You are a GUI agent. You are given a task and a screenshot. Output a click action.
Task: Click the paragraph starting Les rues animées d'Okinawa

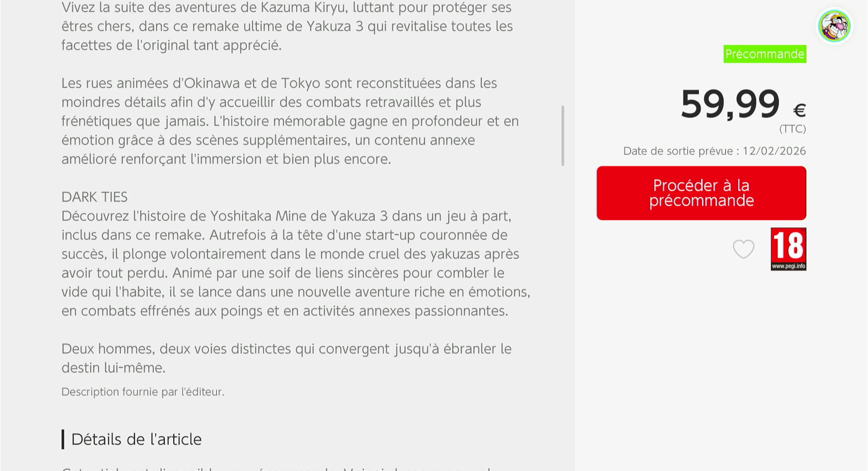click(290, 121)
